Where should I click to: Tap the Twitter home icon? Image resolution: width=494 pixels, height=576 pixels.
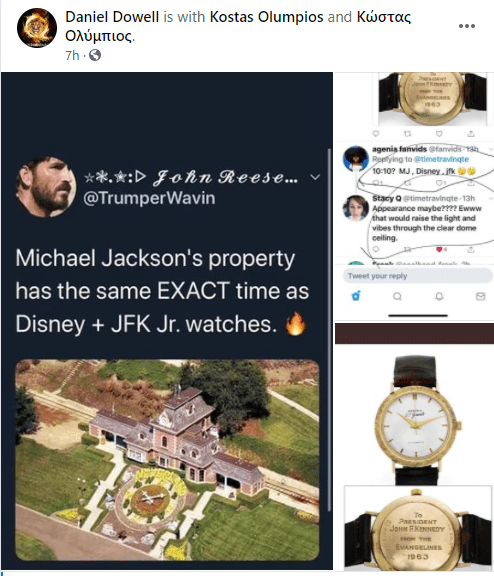[x=356, y=296]
